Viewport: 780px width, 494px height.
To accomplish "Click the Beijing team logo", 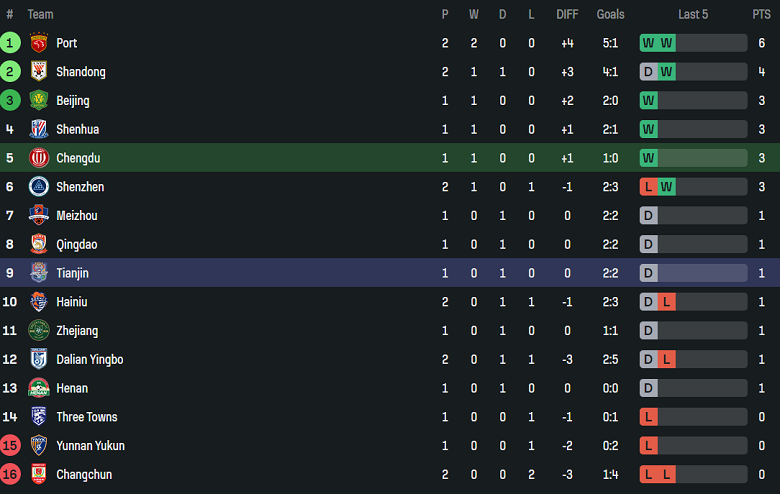I will point(39,101).
